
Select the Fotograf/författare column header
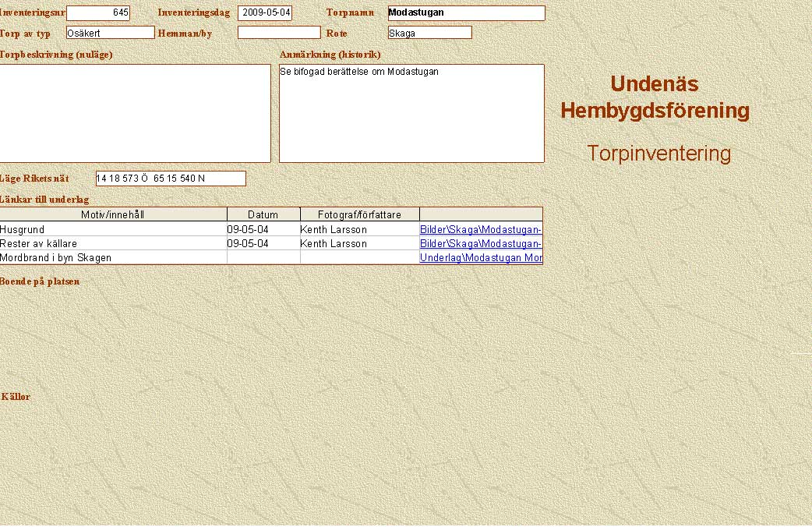point(359,214)
